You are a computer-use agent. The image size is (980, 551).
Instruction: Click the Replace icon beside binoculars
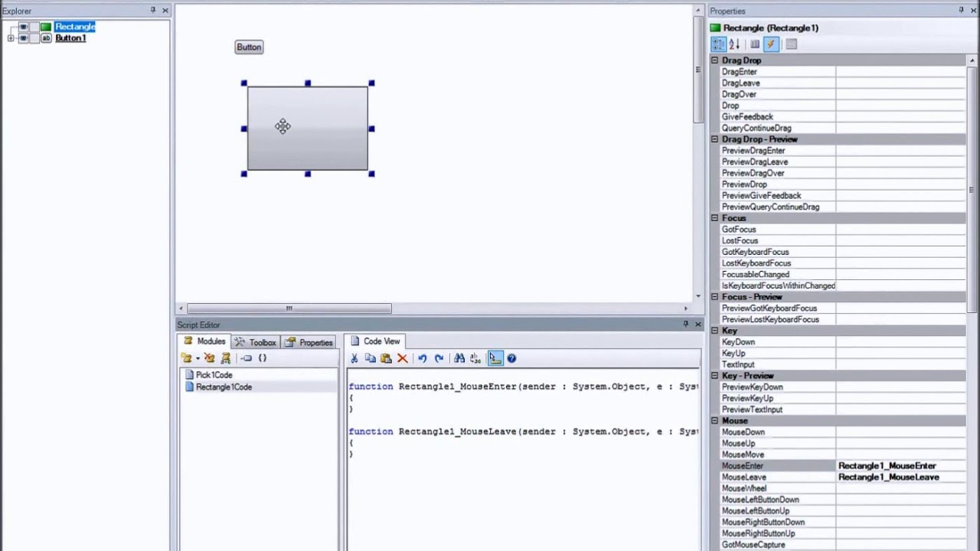475,358
